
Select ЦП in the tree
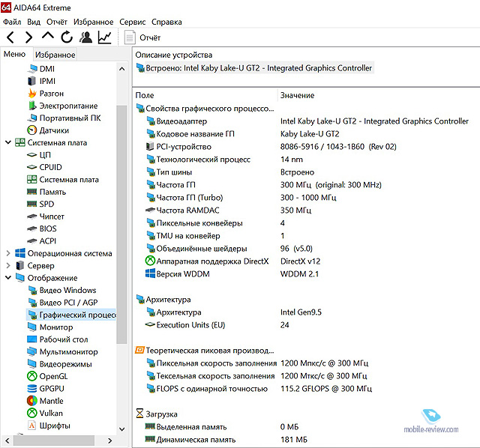[39, 155]
